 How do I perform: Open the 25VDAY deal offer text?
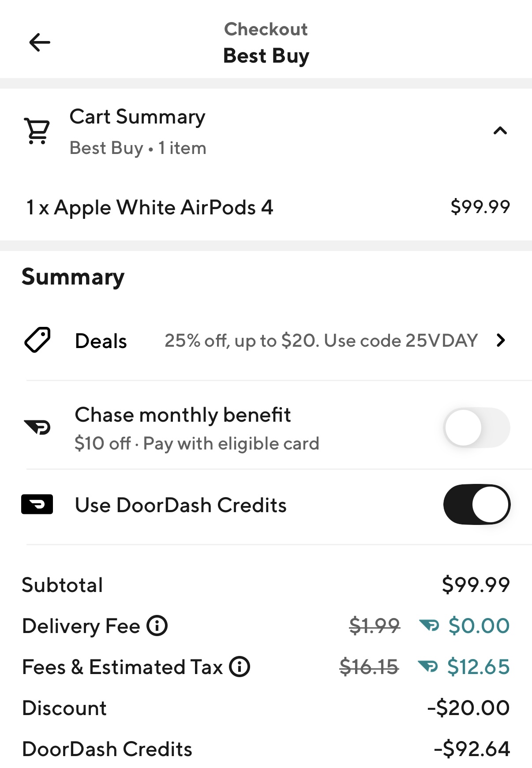point(321,341)
